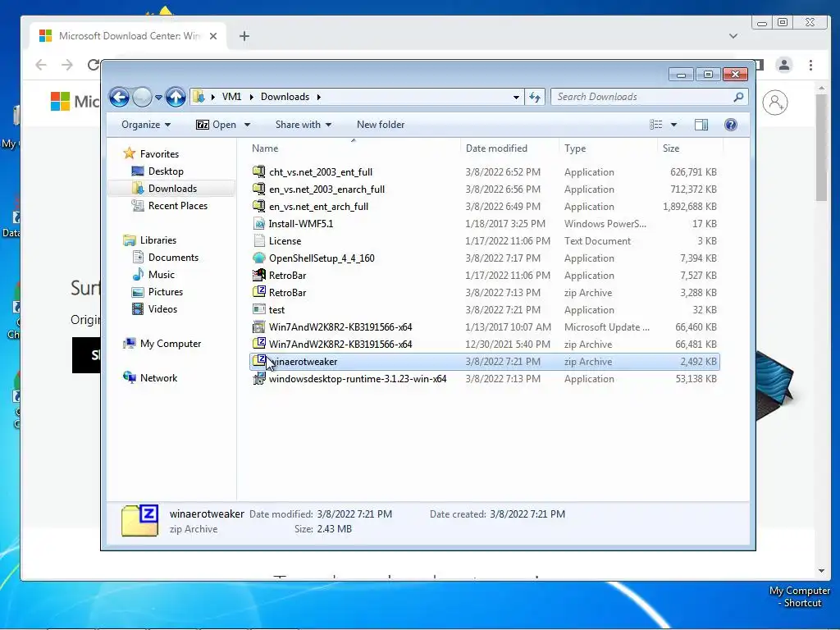Click the Open button with 7z icon

click(216, 125)
